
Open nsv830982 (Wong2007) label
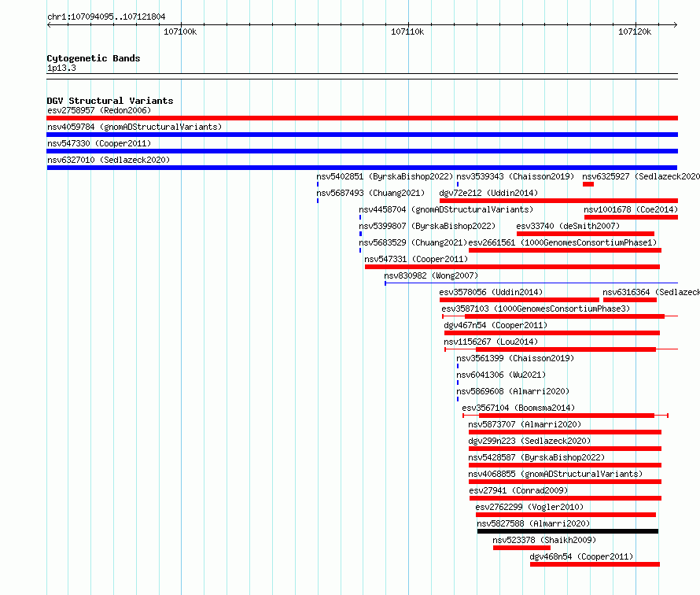pos(431,275)
